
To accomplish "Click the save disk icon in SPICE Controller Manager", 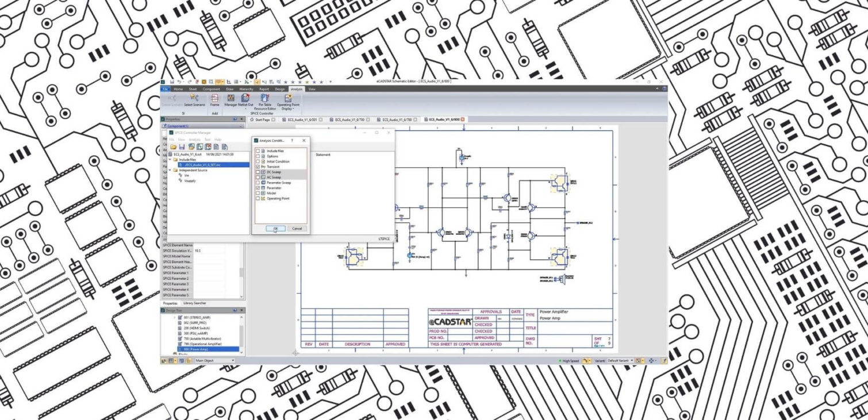I will point(182,147).
